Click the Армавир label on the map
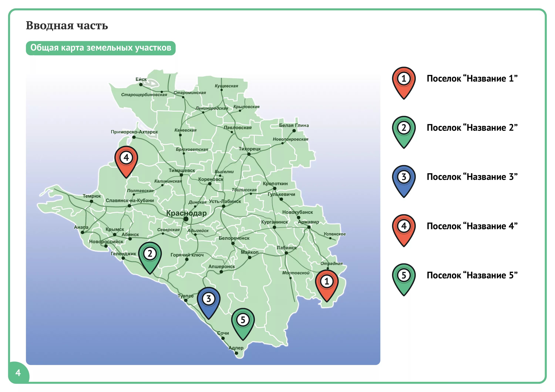555x392 pixels. [308, 222]
